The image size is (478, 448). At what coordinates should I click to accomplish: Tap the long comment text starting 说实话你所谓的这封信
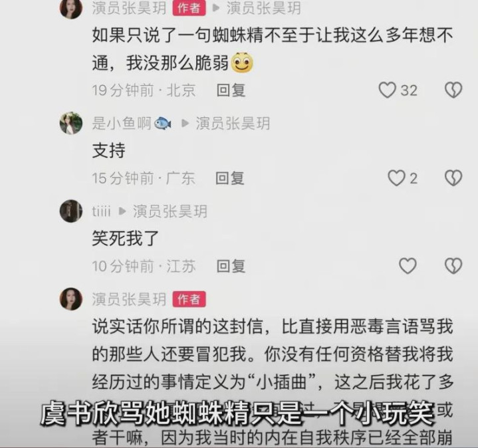tap(273, 382)
